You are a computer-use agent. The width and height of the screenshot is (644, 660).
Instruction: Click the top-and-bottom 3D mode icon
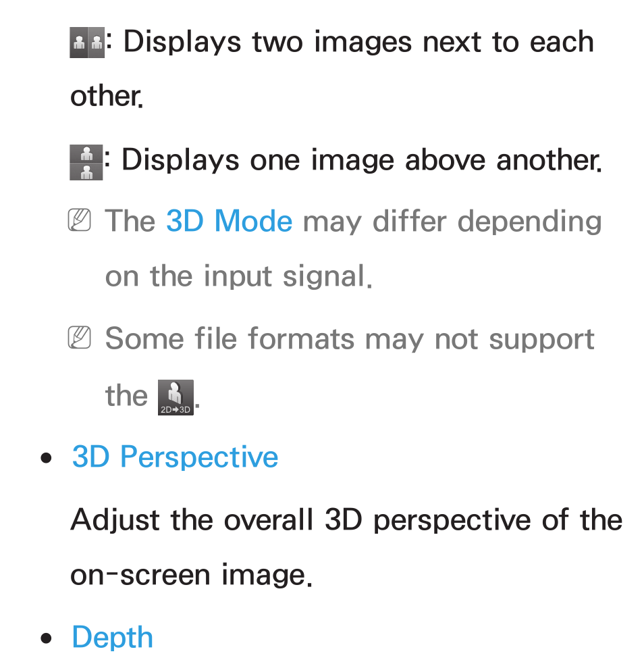(86, 163)
